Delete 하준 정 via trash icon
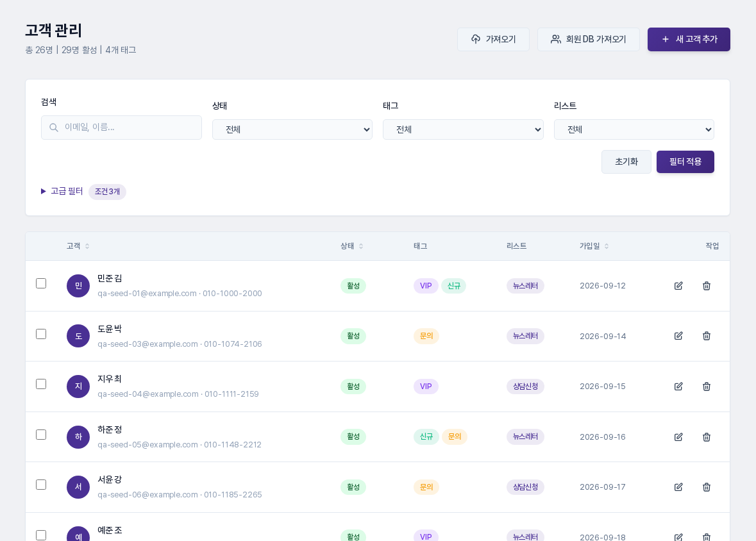The height and width of the screenshot is (541, 756). 707,437
